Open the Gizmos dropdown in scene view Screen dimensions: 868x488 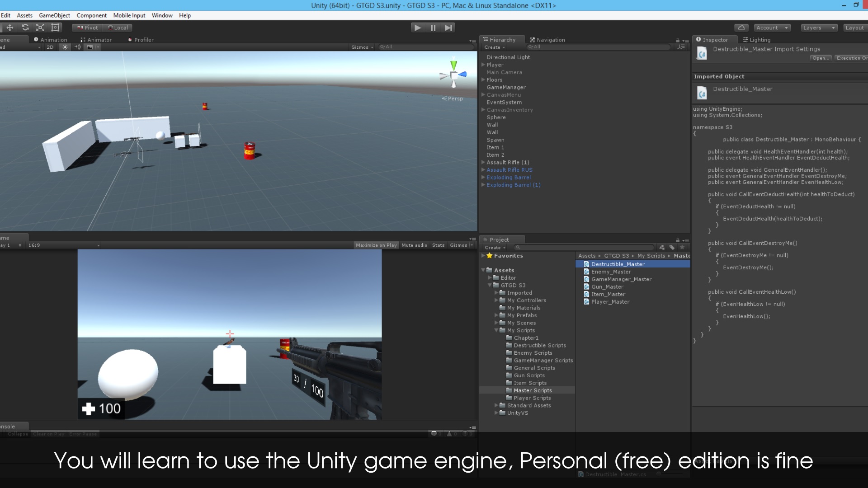[362, 47]
